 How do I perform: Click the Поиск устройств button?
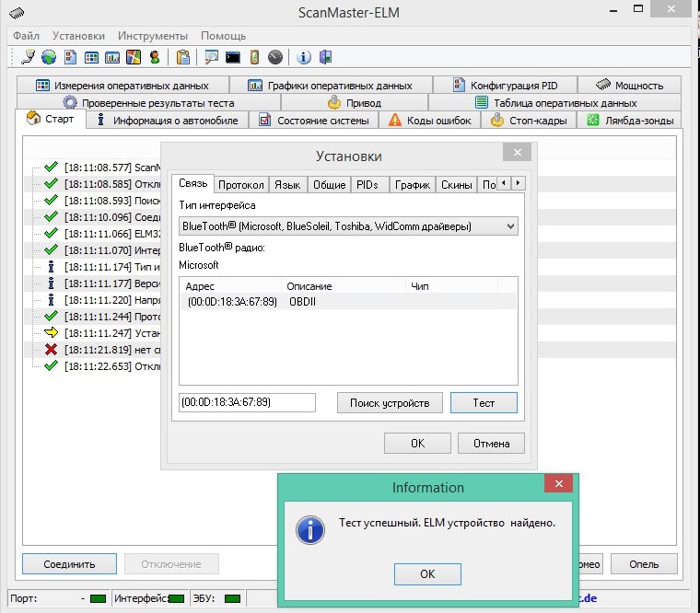pyautogui.click(x=390, y=403)
